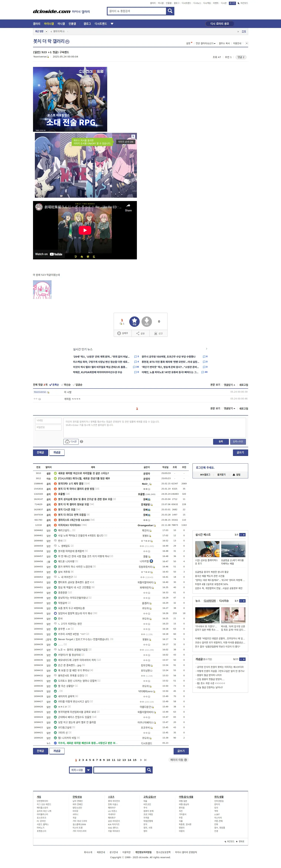The image size is (281, 868).
Task: Toggle 이미지 순서 ON on the post image
Action: click(126, 142)
